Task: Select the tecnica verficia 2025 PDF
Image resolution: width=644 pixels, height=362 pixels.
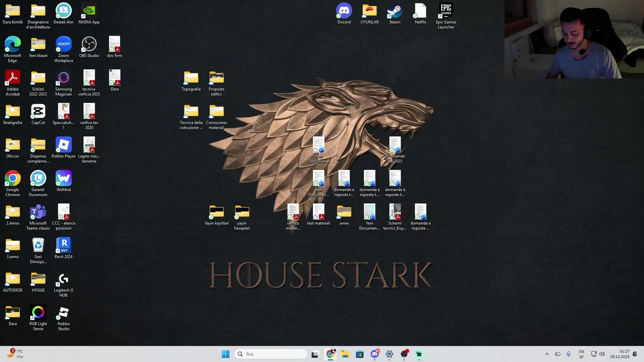Action: 89,83
